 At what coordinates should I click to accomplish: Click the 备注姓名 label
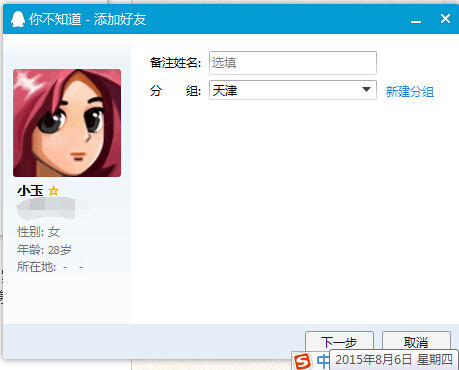click(175, 63)
